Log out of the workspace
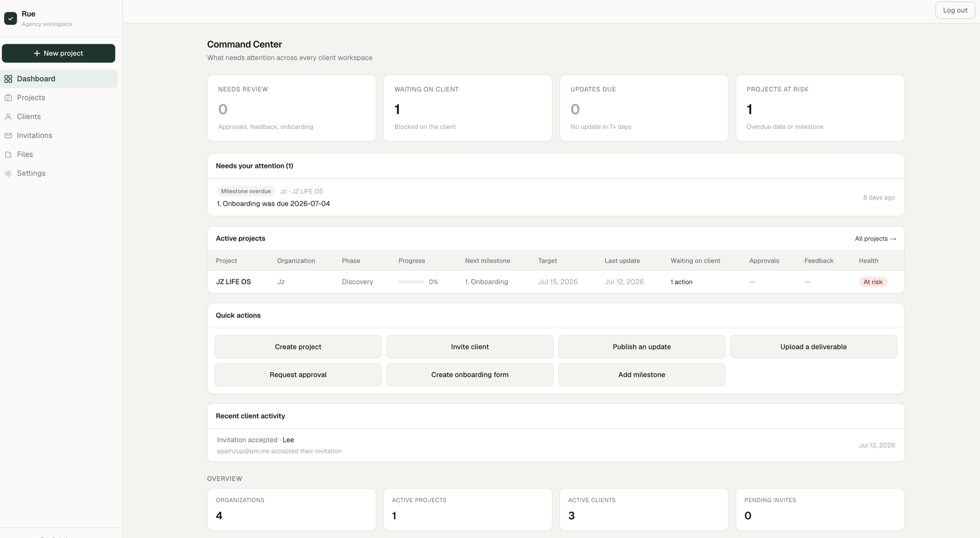This screenshot has width=980, height=538. [955, 10]
